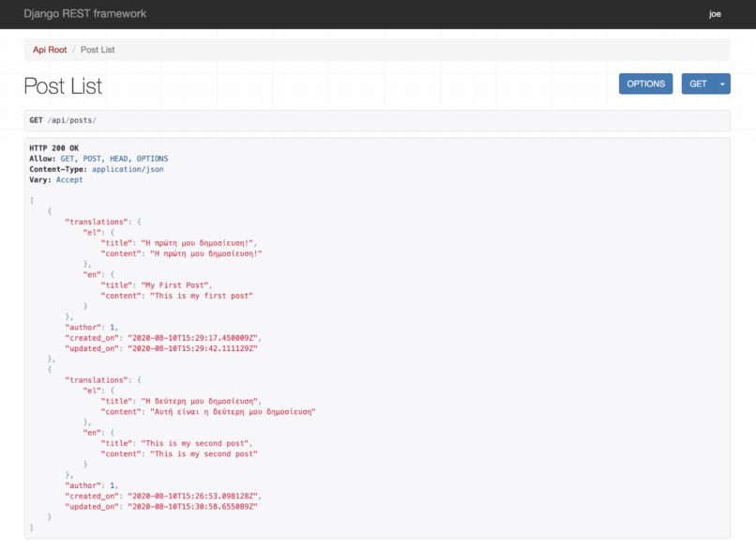Click the first "translations" key
The width and height of the screenshot is (756, 552).
97,222
